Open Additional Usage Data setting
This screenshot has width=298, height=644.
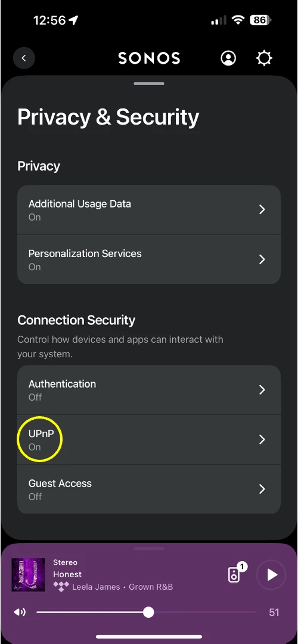149,210
